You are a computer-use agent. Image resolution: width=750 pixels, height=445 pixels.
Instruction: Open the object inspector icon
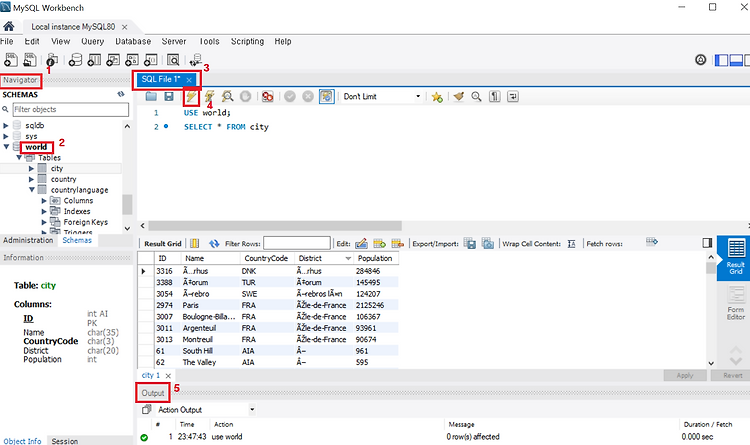(x=52, y=60)
